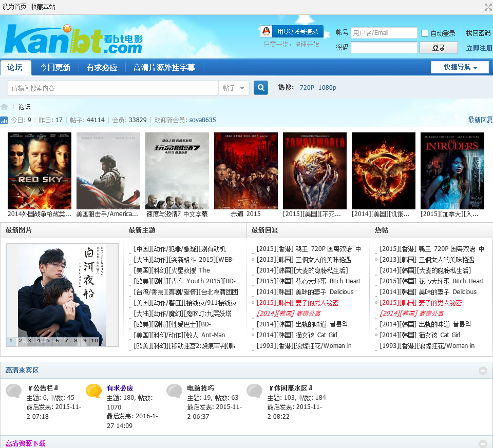Click the 找回密码 link

[x=478, y=33]
